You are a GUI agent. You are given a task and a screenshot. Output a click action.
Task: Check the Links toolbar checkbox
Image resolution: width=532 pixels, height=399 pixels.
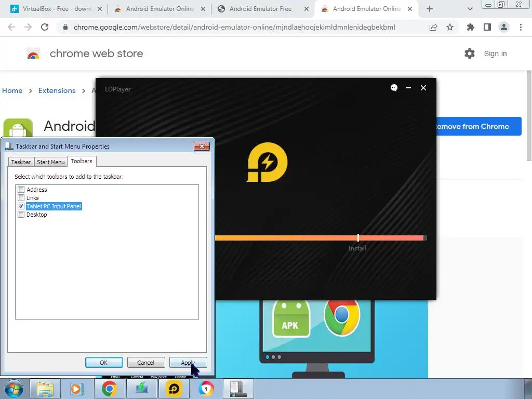(x=21, y=198)
